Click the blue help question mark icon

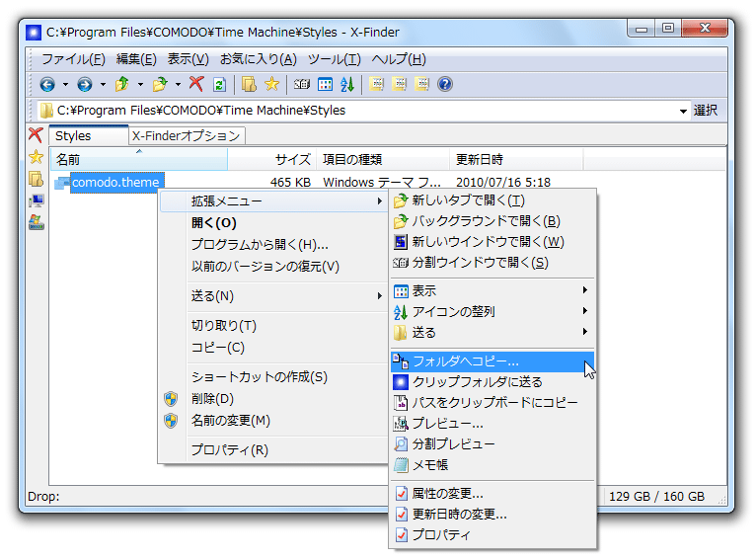point(445,84)
